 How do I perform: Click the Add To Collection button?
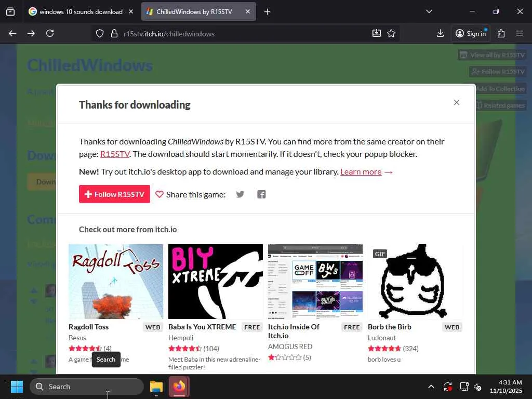point(500,88)
